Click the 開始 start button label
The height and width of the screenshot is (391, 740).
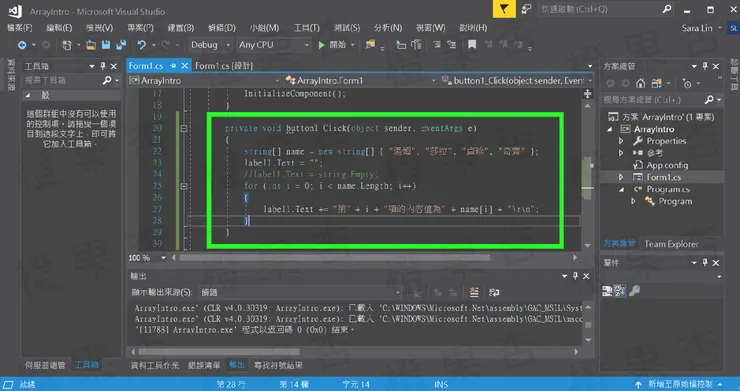[x=337, y=45]
